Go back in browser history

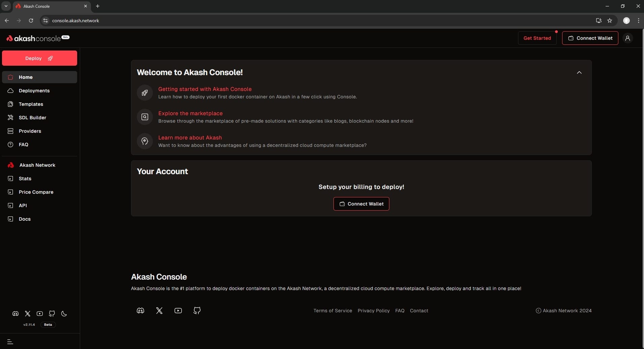click(7, 21)
